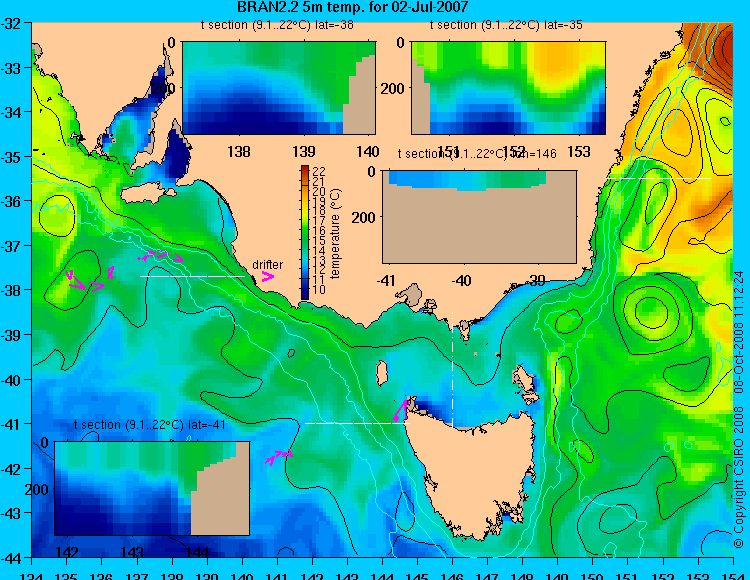The width and height of the screenshot is (750, 580).
Task: Open the lat=-35 temperature section inset plot
Action: click(508, 88)
